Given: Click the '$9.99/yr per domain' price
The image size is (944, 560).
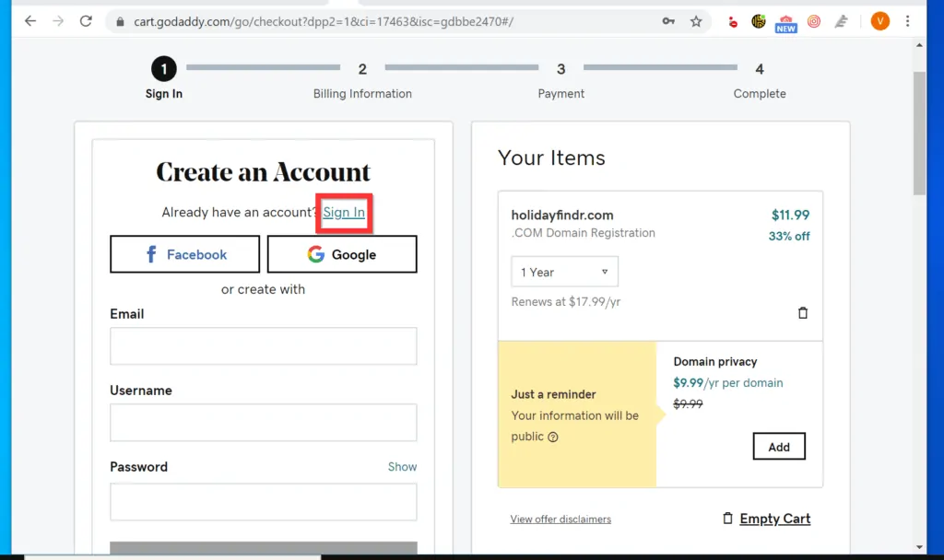Looking at the screenshot, I should 728,383.
